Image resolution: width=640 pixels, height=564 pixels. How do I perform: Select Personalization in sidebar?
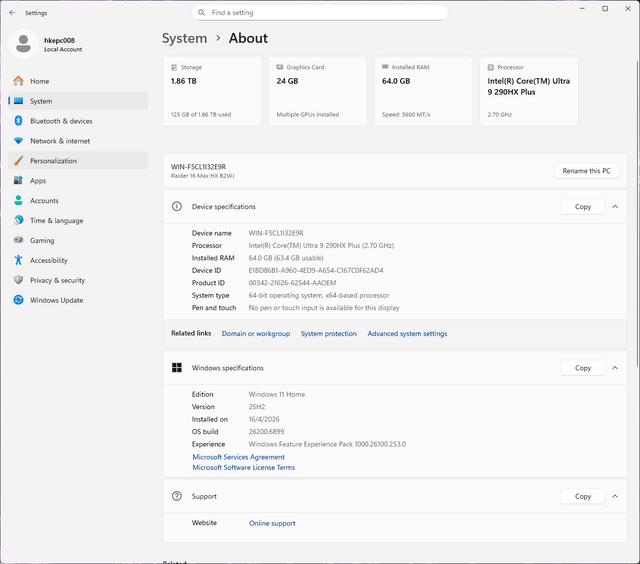(x=78, y=161)
